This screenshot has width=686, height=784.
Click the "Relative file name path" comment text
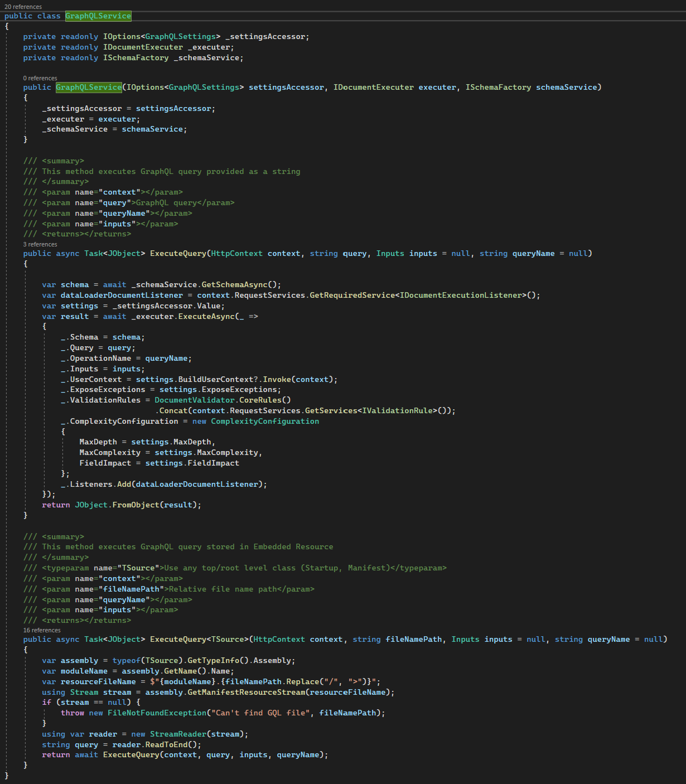pyautogui.click(x=223, y=589)
